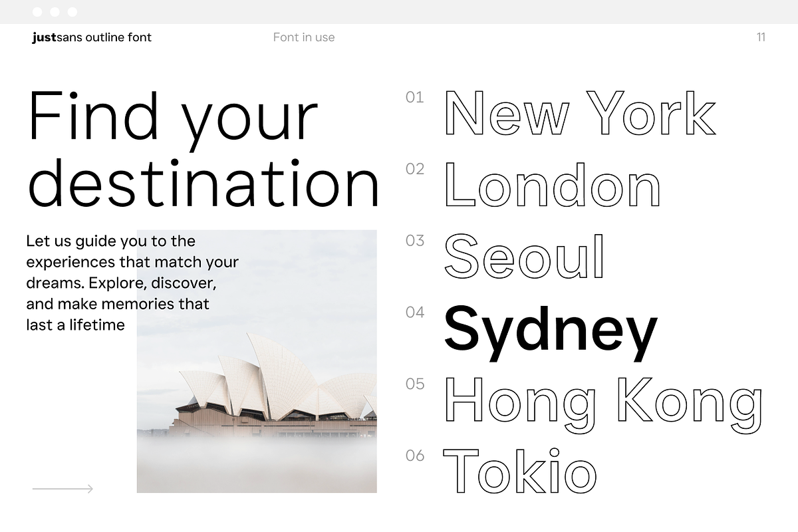Pick Seoul in the city list
The width and height of the screenshot is (798, 532).
(525, 257)
